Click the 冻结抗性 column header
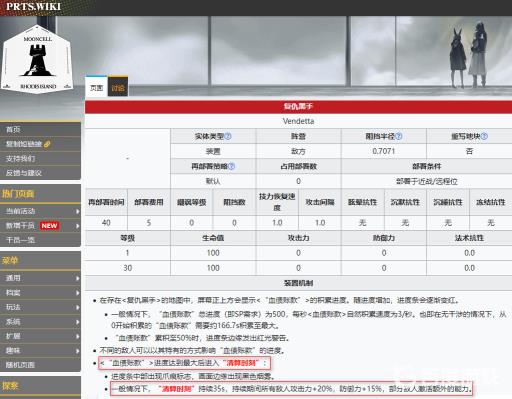This screenshot has width=512, height=399. (491, 202)
